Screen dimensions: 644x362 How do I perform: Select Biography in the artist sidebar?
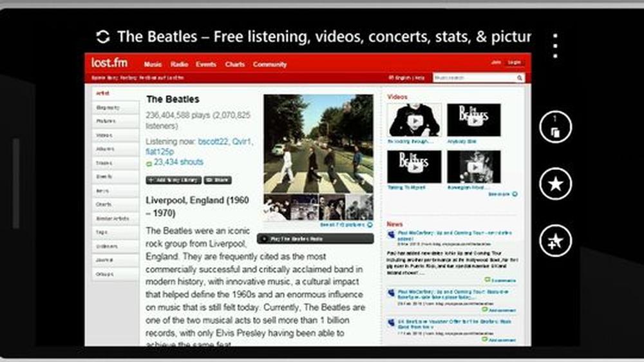[x=115, y=108]
